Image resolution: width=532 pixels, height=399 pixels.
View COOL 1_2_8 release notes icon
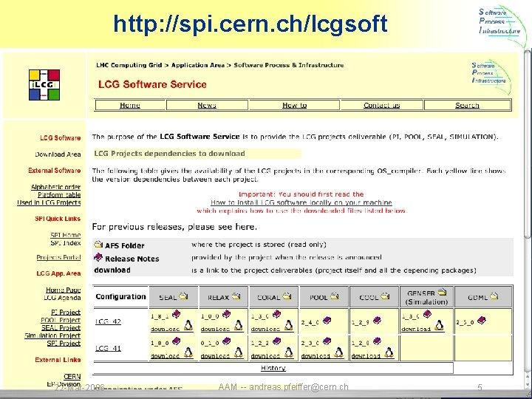tap(377, 341)
